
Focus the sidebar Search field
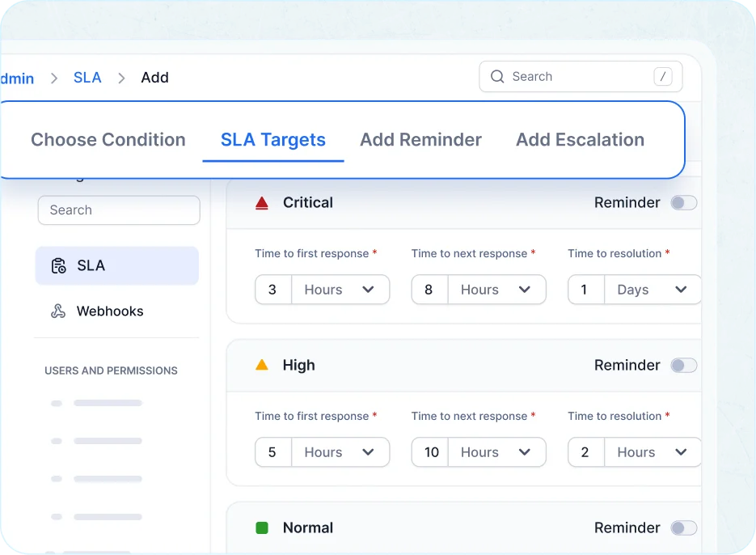pos(119,210)
